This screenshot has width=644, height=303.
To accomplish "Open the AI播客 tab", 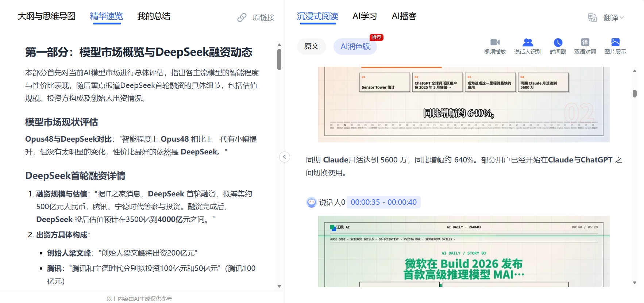I will [404, 16].
